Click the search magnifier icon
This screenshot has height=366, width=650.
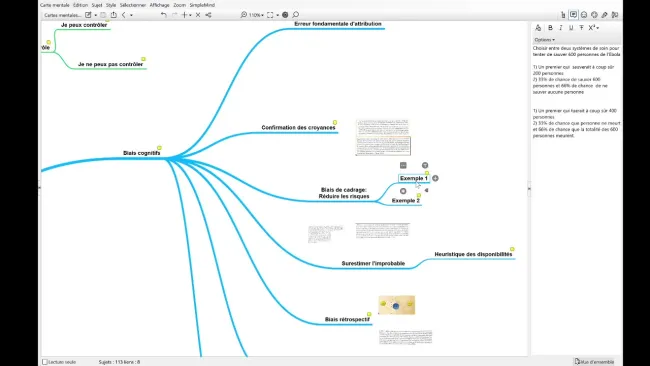(x=296, y=15)
